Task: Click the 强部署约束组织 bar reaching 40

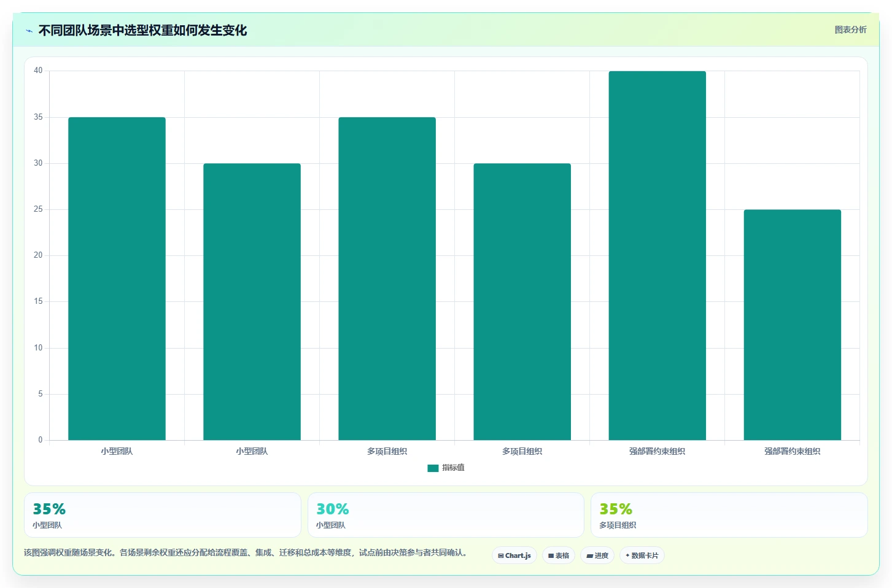Action: [x=657, y=255]
